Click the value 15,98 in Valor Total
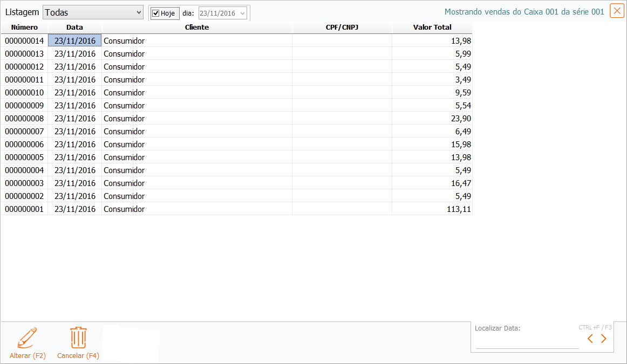Image resolution: width=627 pixels, height=364 pixels. point(461,144)
